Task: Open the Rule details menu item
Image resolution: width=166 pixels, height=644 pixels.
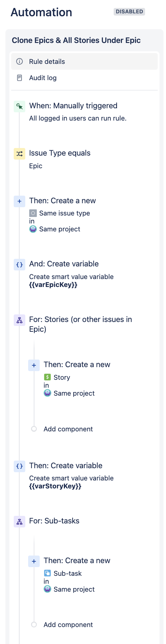Action: pyautogui.click(x=84, y=62)
